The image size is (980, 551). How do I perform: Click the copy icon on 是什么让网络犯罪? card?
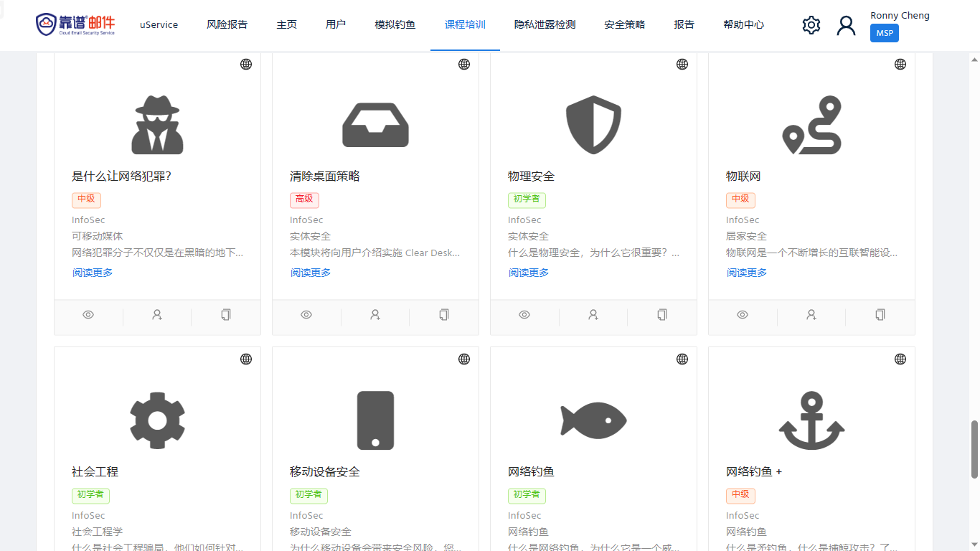(x=225, y=315)
